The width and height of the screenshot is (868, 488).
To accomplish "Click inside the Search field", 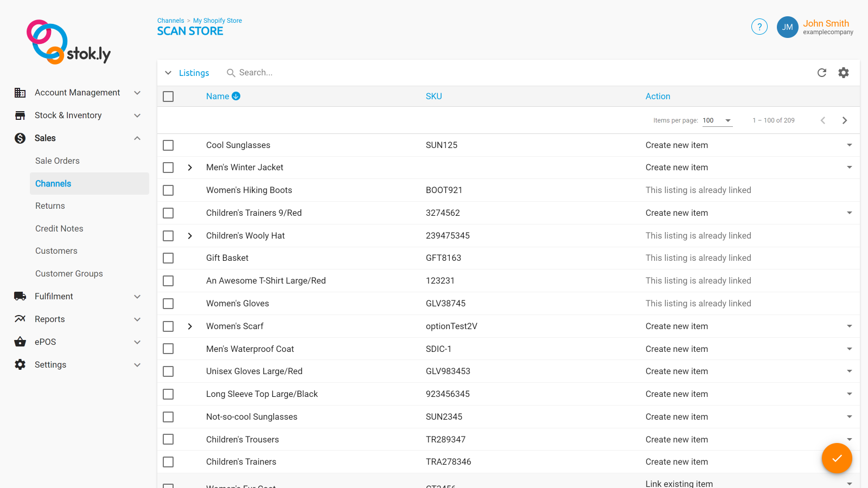I will 266,72.
